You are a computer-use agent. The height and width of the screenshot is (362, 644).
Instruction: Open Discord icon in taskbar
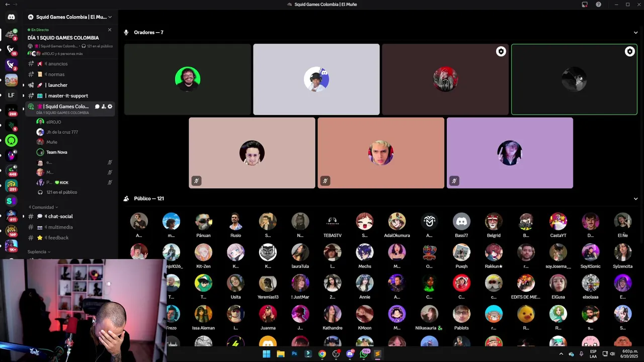(350, 354)
